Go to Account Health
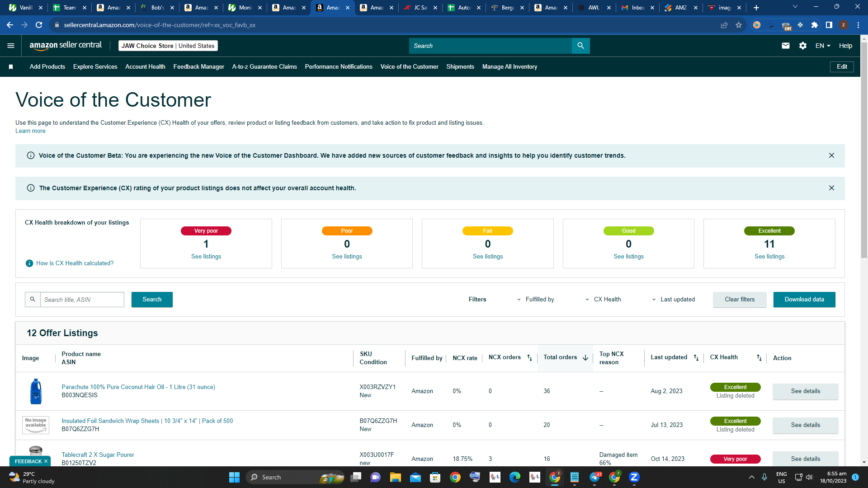 145,67
